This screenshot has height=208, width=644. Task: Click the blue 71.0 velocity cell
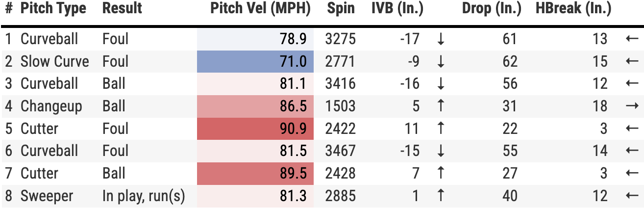click(x=255, y=62)
